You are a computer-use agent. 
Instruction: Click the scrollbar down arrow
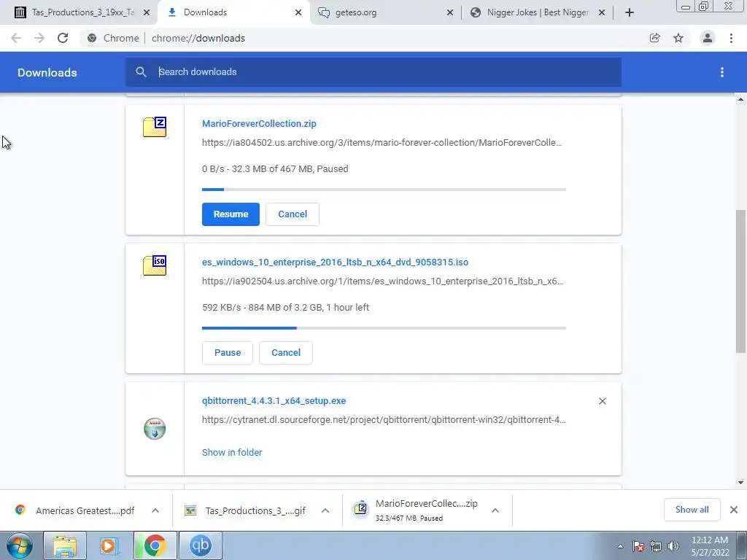pos(740,483)
